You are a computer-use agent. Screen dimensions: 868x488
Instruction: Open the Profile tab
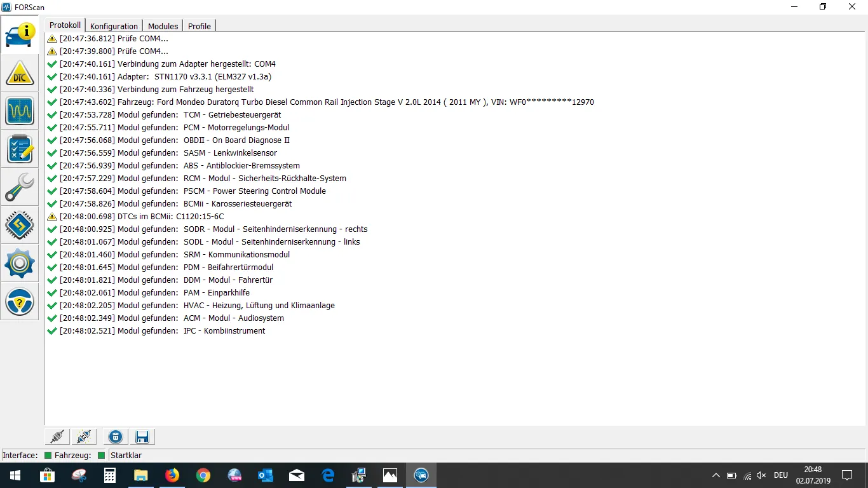[199, 26]
